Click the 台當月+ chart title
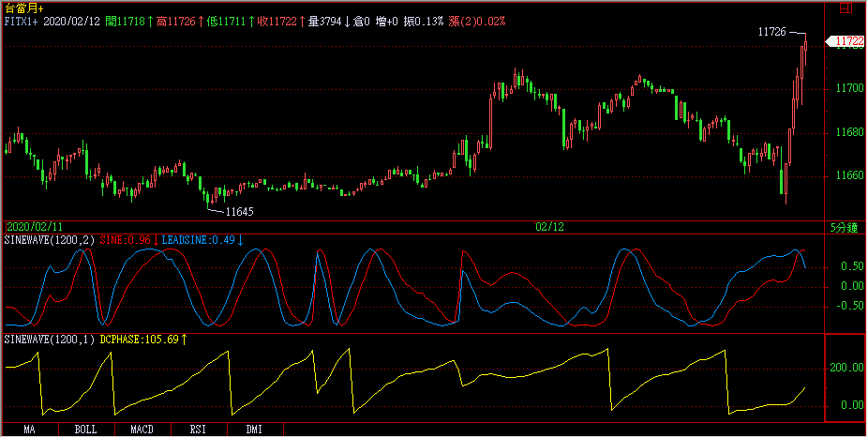This screenshot has height=438, width=868. tap(23, 8)
